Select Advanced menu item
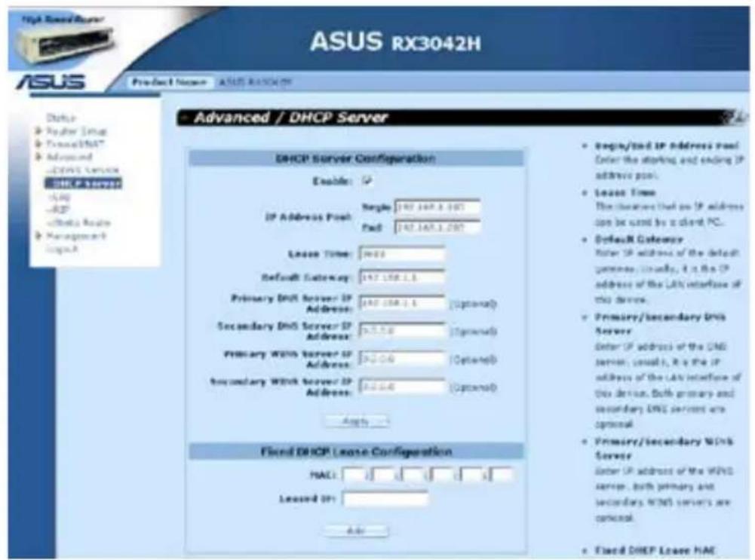Screen dimensions: 755x560 [x=69, y=157]
